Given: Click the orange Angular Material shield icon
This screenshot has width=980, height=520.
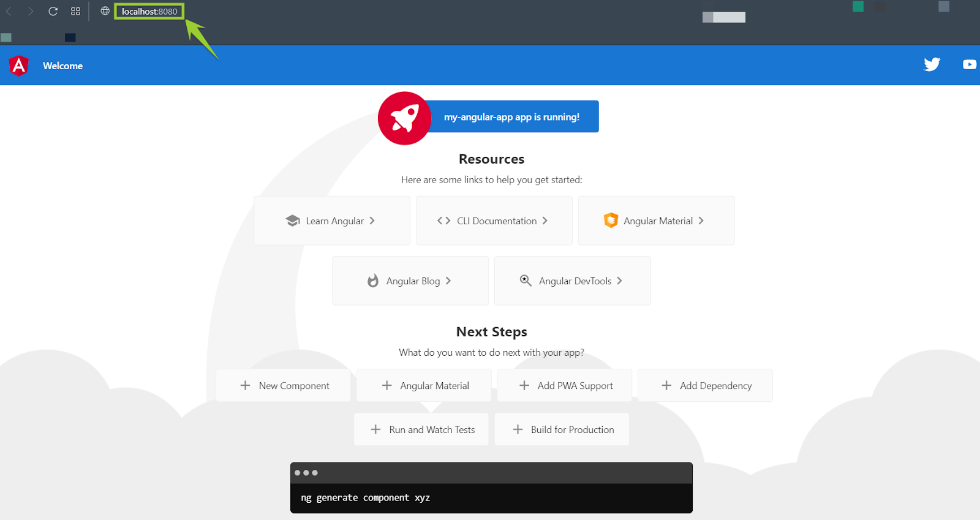Looking at the screenshot, I should [x=611, y=220].
